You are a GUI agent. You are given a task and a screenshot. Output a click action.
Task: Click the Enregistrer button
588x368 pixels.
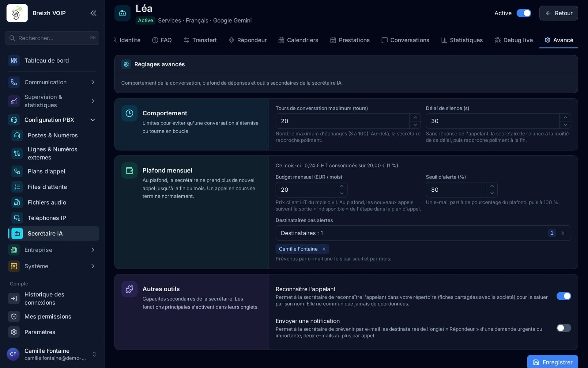point(553,362)
